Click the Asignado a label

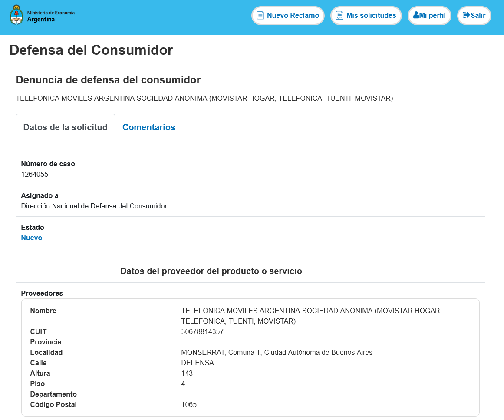pyautogui.click(x=40, y=195)
